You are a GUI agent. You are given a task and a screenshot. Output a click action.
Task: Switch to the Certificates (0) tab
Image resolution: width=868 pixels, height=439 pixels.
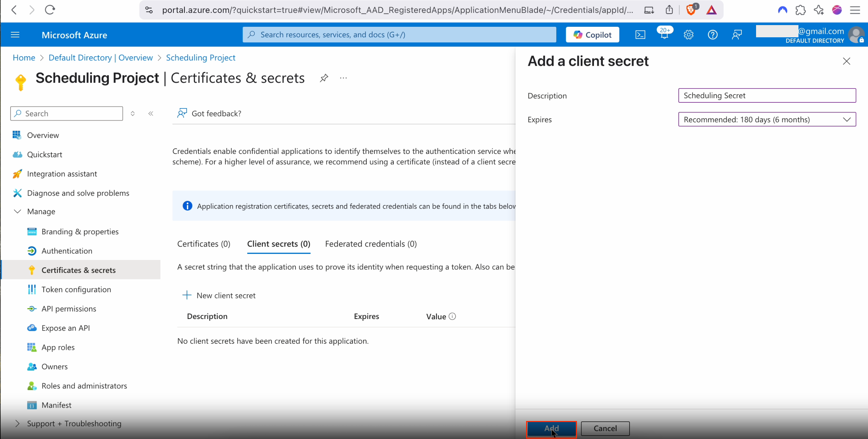(204, 244)
